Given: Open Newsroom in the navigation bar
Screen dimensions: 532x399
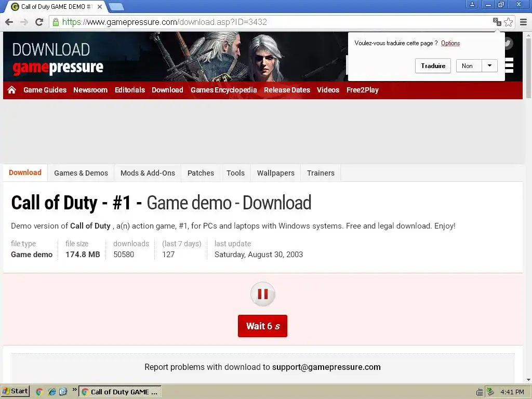Looking at the screenshot, I should [x=90, y=90].
